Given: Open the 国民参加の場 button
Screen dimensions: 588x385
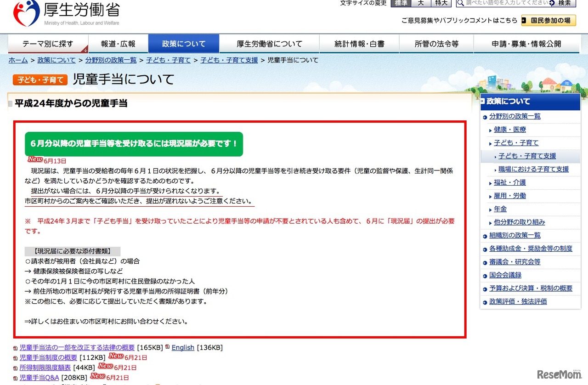Looking at the screenshot, I should coord(548,20).
